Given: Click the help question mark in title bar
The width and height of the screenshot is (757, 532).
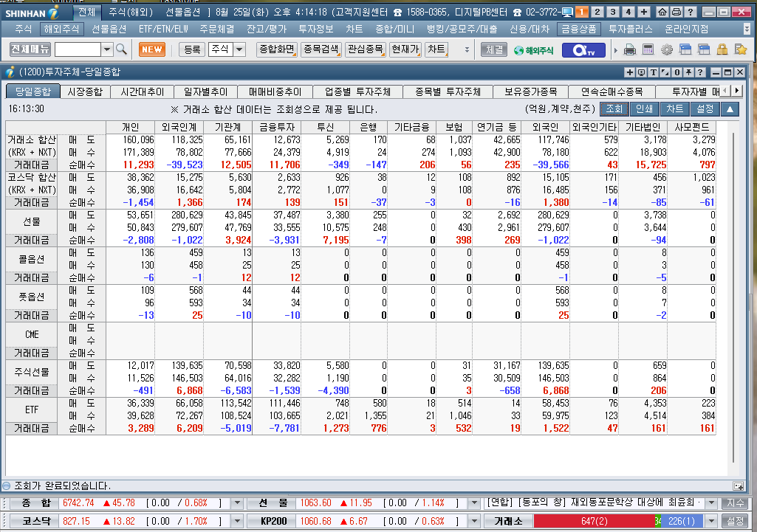Looking at the screenshot, I should click(691, 12).
